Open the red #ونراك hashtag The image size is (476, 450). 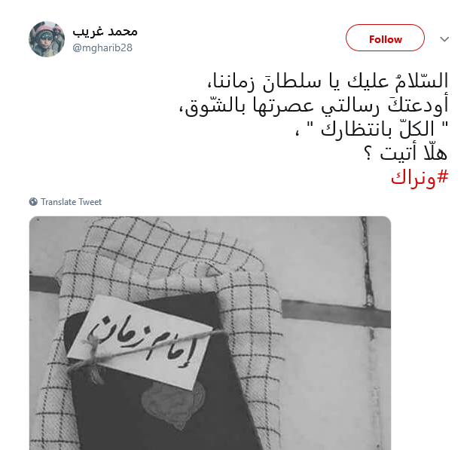point(420,178)
